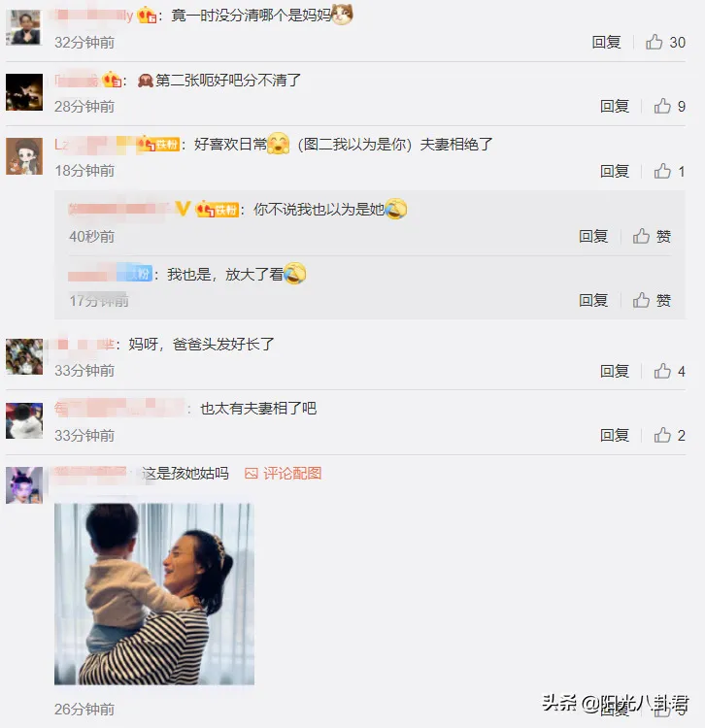Open the comment photo of woman holding child
Viewport: 705px width, 728px height.
pyautogui.click(x=154, y=594)
